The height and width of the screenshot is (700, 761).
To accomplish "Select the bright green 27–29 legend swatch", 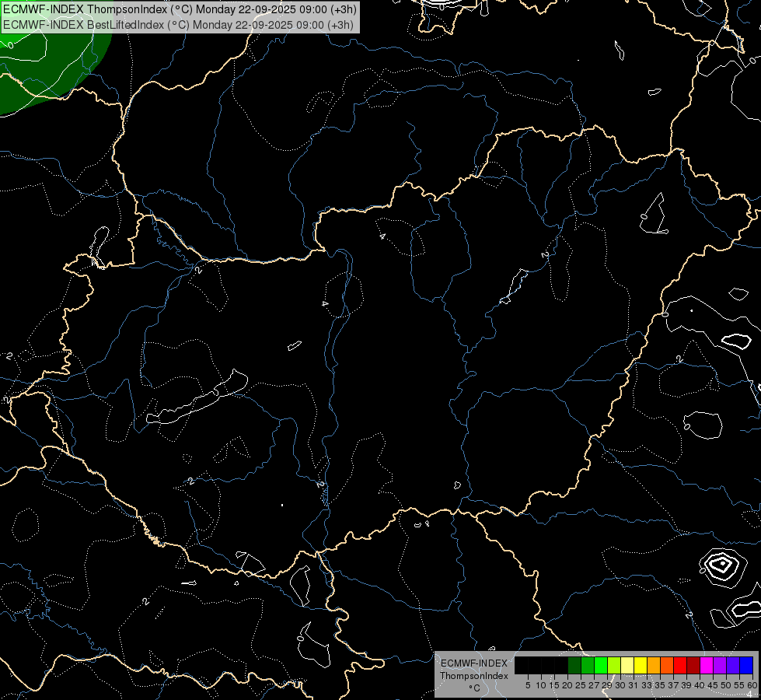I will coord(600,665).
